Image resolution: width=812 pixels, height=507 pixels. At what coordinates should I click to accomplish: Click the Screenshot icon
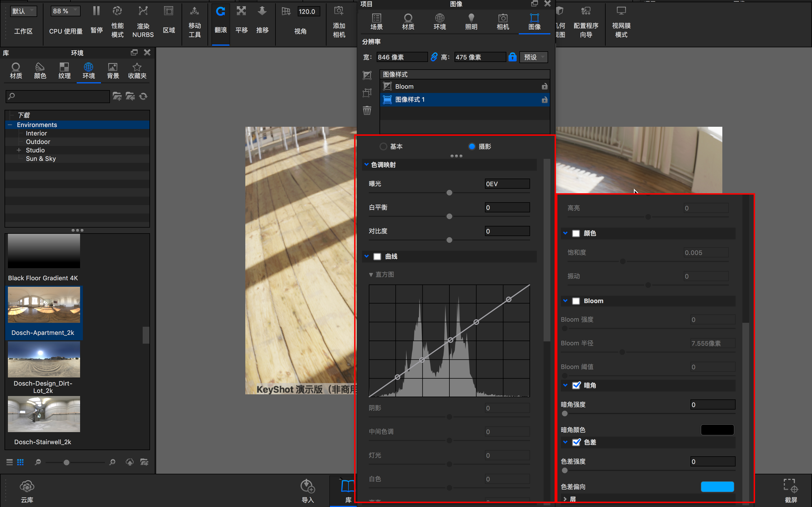click(x=790, y=486)
